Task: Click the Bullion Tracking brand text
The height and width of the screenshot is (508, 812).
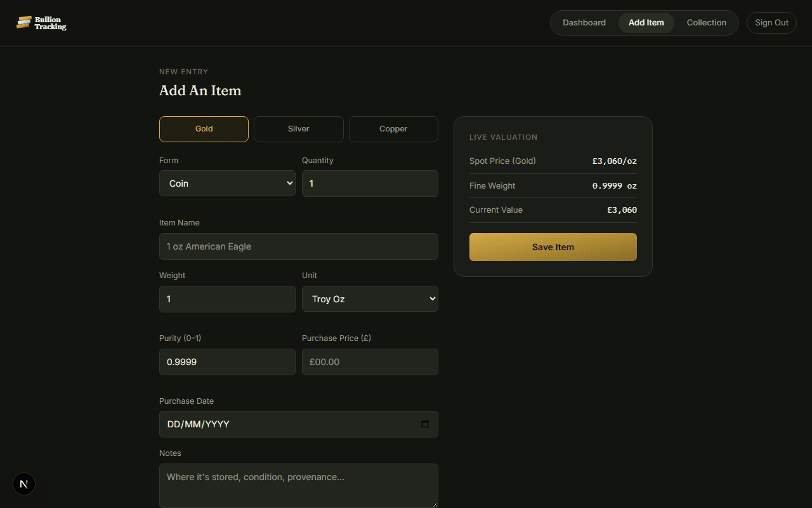Action: point(51,23)
